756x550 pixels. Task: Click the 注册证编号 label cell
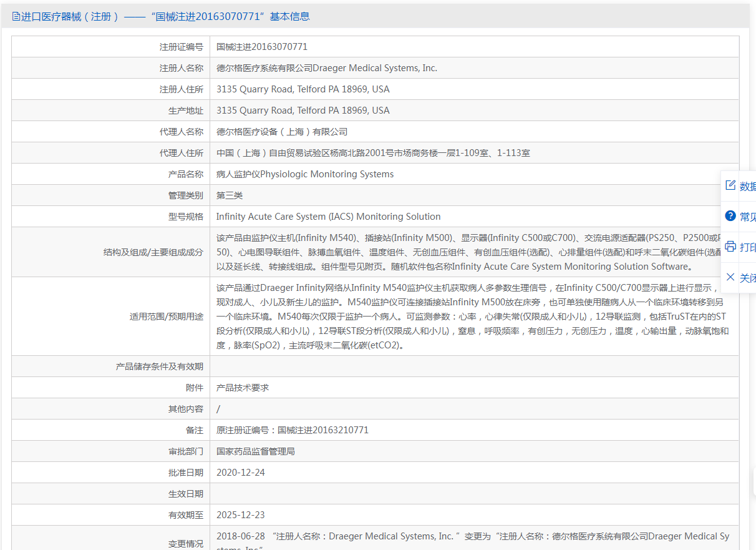(182, 47)
